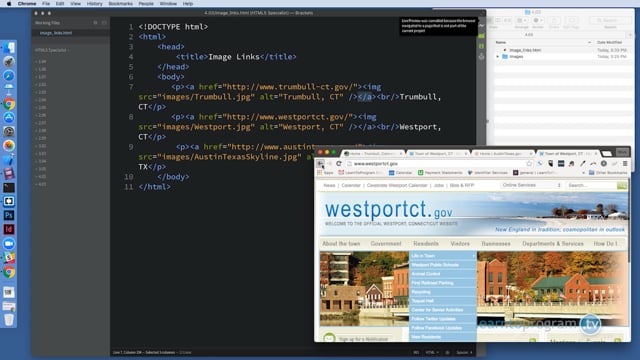This screenshot has height=360, width=640.
Task: Open Terminal from the dock
Action: [9, 187]
